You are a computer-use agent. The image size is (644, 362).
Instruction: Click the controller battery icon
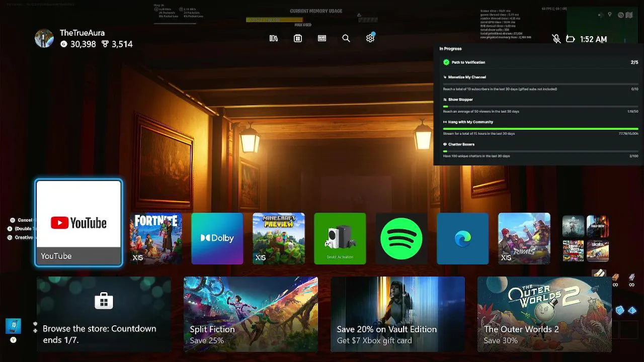pyautogui.click(x=570, y=39)
